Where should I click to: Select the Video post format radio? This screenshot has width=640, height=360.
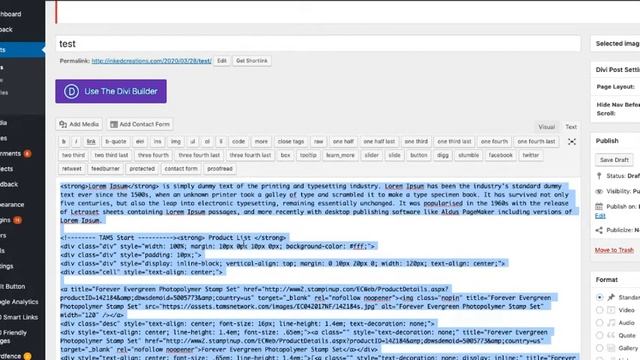pos(599,310)
